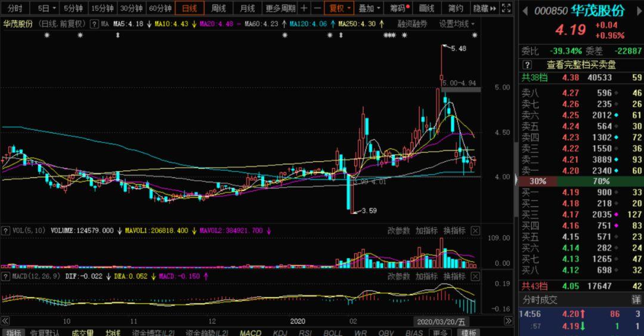Open order book help question icon
This screenshot has height=336, width=644.
[527, 64]
